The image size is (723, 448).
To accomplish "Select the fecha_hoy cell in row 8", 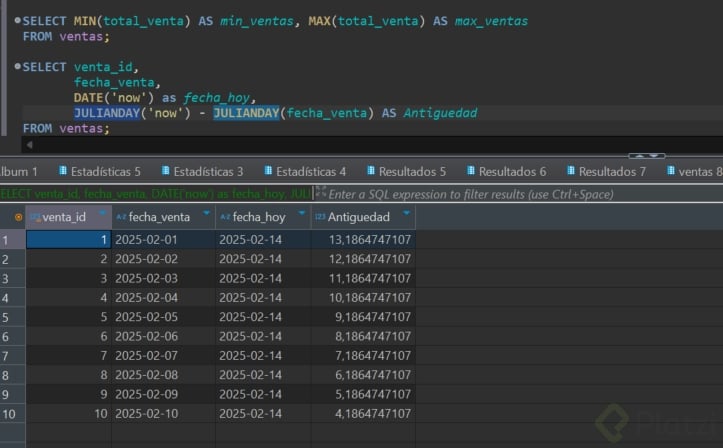I will (263, 375).
